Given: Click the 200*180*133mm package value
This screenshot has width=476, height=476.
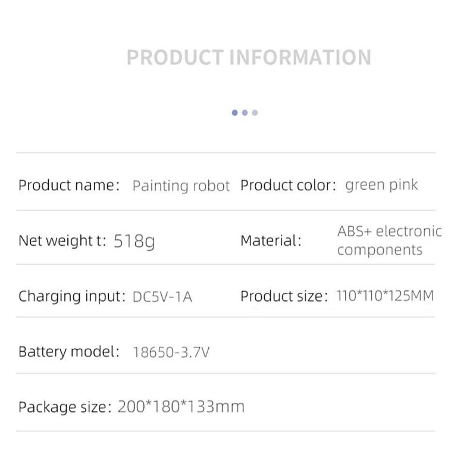Looking at the screenshot, I should (181, 407).
